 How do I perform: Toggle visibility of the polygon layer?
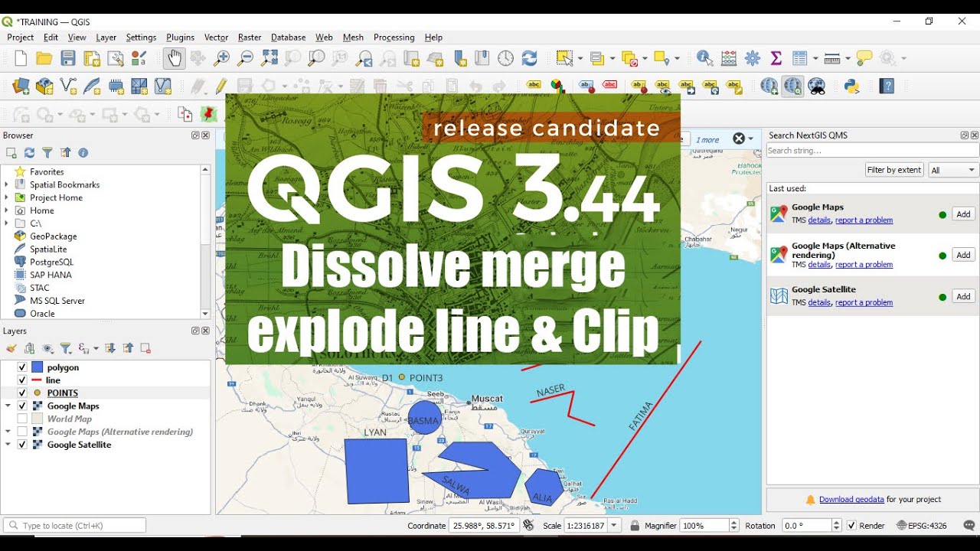[22, 367]
